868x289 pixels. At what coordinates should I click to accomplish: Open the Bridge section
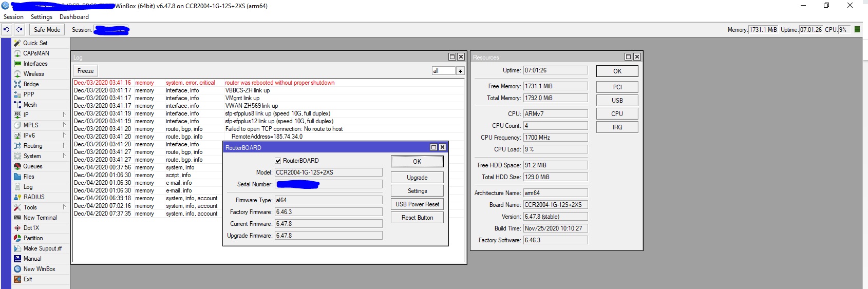31,84
